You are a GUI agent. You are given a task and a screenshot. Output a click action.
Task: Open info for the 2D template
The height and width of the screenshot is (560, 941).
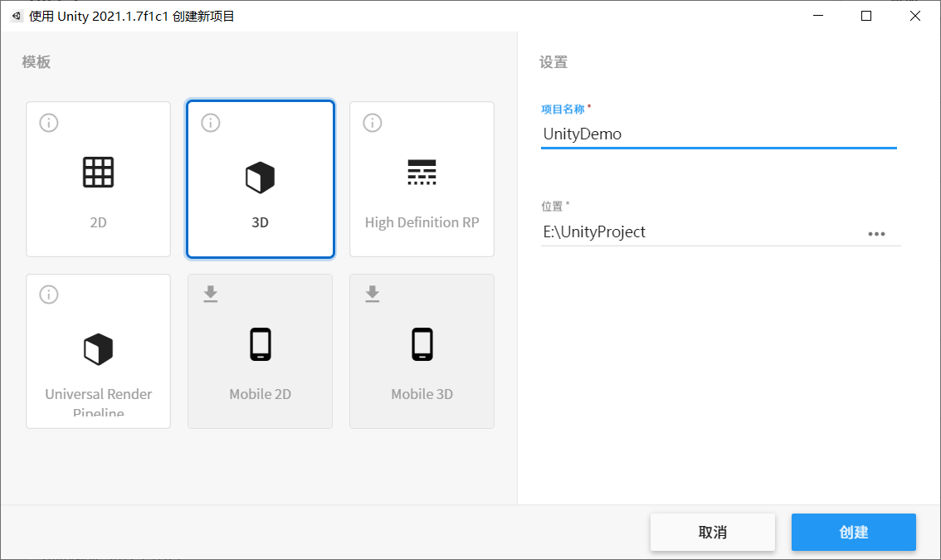tap(49, 123)
